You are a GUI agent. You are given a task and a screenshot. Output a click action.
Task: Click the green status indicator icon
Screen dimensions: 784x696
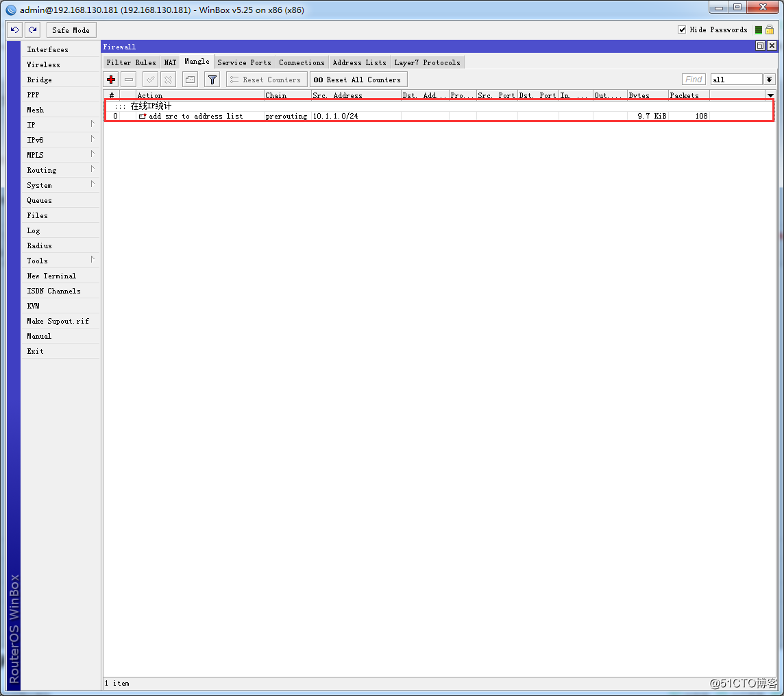pos(759,30)
